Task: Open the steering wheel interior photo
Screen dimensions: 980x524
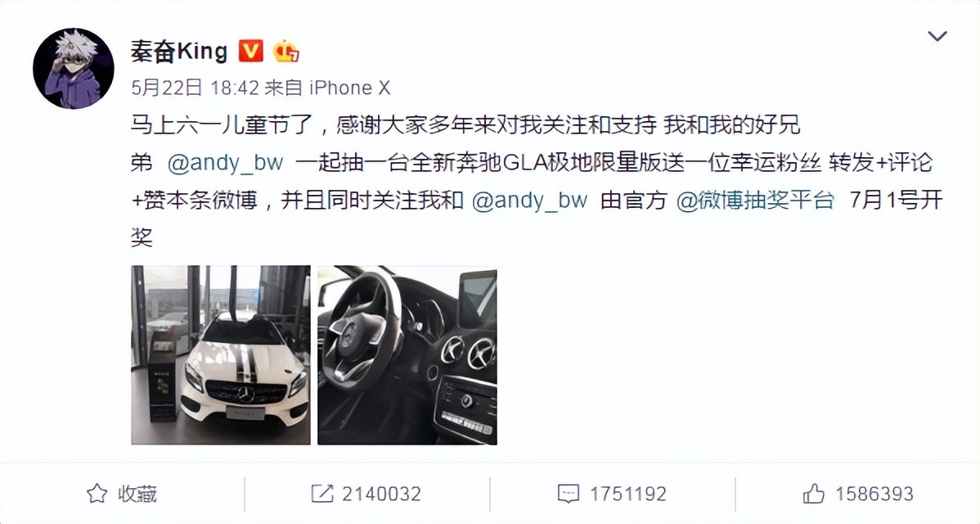Action: click(x=407, y=355)
